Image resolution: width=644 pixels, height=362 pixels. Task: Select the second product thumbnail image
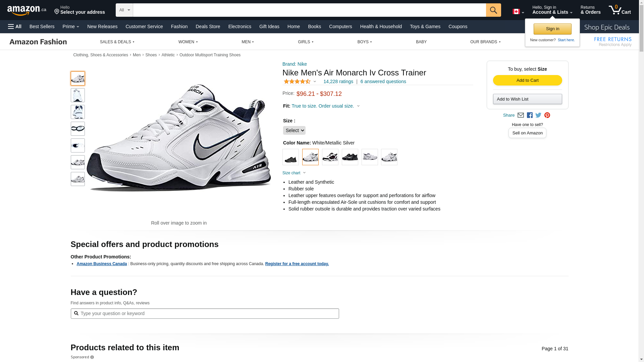click(x=78, y=95)
